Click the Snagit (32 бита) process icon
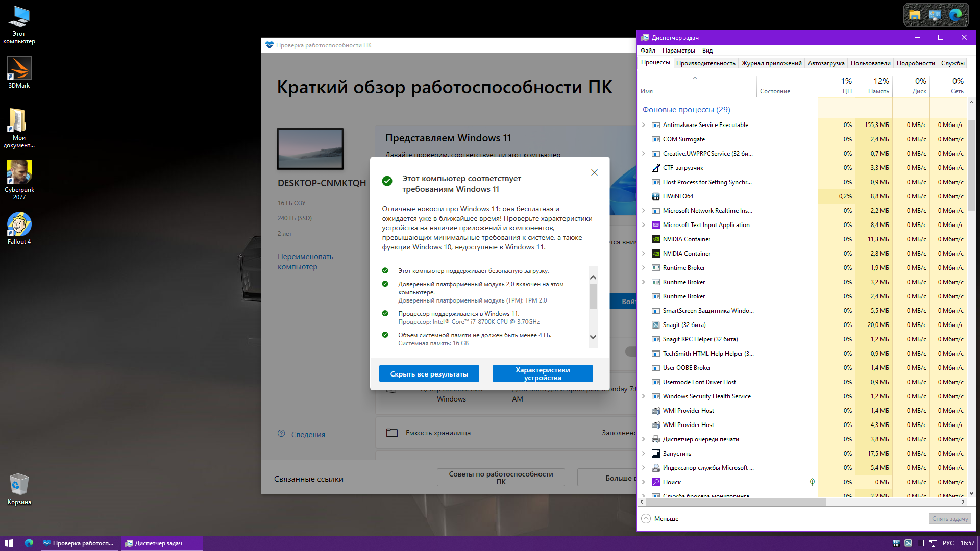This screenshot has height=551, width=980. [x=656, y=325]
